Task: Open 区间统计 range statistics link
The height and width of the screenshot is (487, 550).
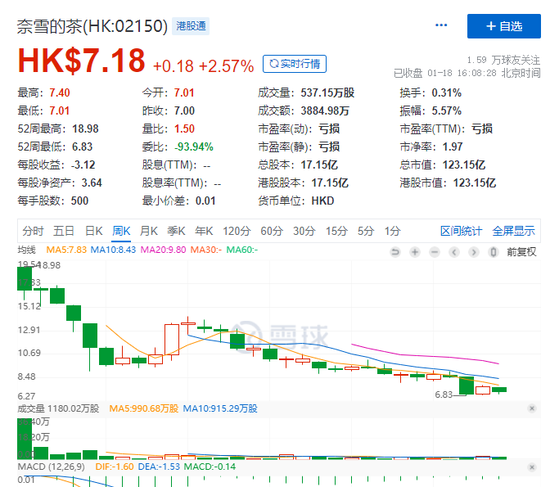Action: (461, 231)
